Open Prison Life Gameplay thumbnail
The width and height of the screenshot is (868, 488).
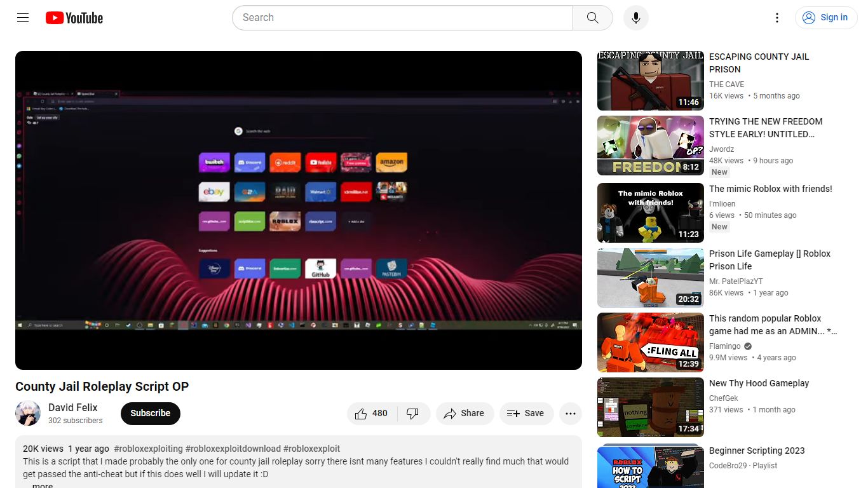click(651, 278)
